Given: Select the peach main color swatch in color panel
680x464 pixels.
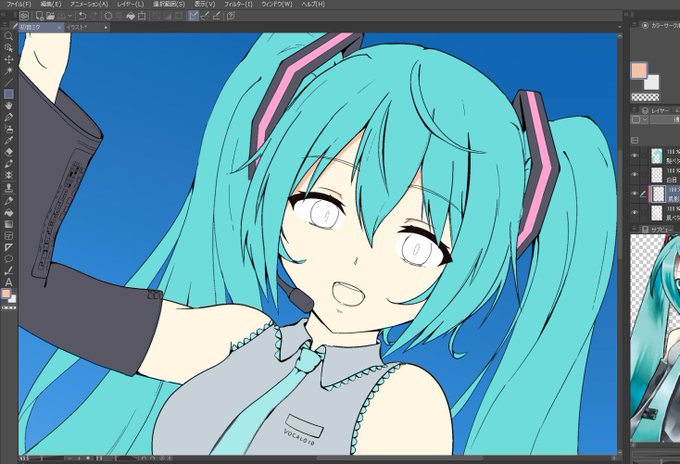Looking at the screenshot, I should tap(639, 71).
